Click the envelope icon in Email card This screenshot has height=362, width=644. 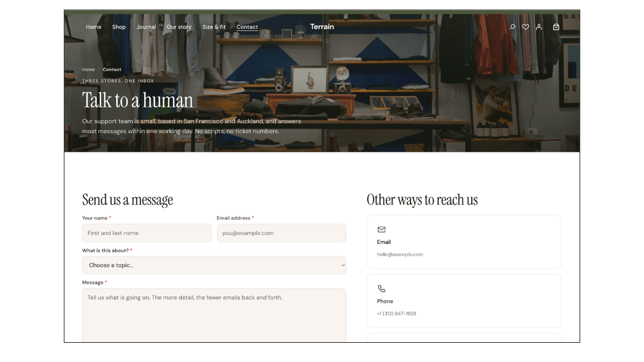[x=381, y=229]
